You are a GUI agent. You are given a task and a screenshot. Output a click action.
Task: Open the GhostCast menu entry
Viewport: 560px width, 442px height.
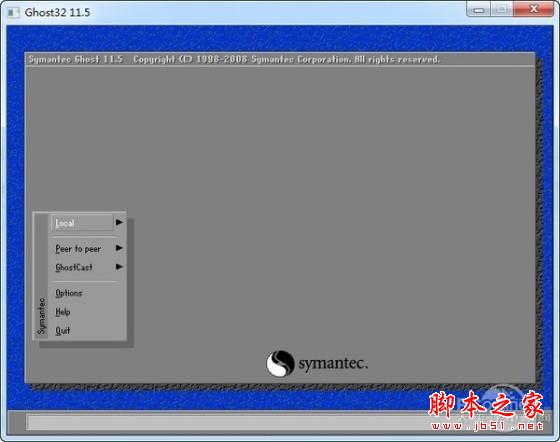tap(74, 267)
